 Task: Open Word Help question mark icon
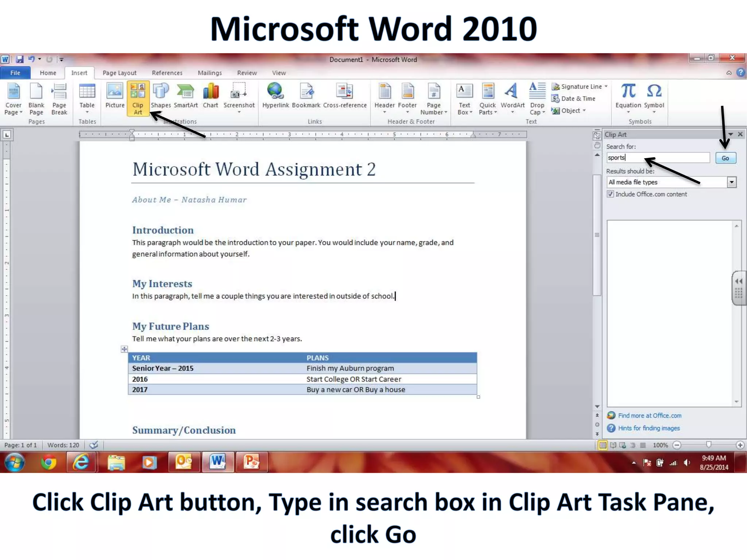740,73
